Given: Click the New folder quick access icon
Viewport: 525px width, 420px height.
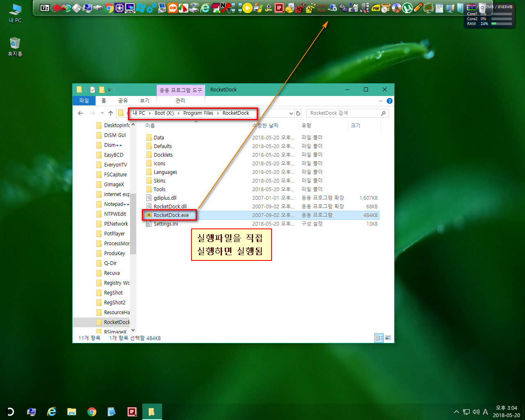Looking at the screenshot, I should point(102,89).
